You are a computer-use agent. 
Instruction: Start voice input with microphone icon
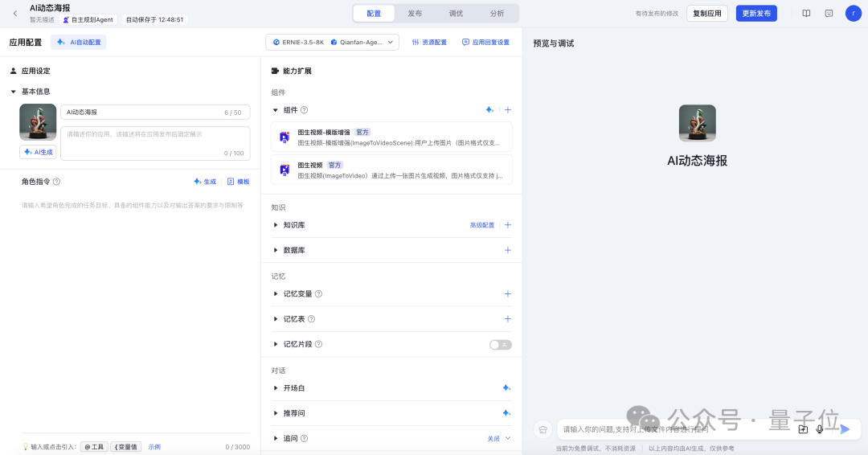click(819, 429)
